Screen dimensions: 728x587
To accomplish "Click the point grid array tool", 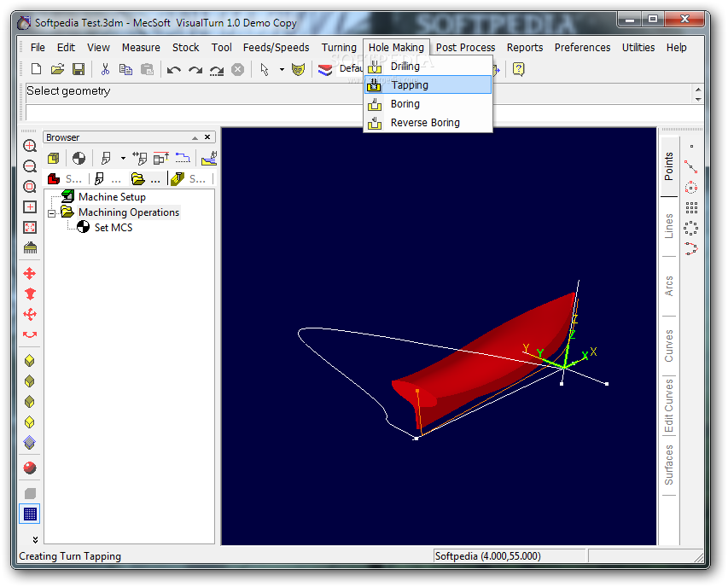I will (691, 207).
